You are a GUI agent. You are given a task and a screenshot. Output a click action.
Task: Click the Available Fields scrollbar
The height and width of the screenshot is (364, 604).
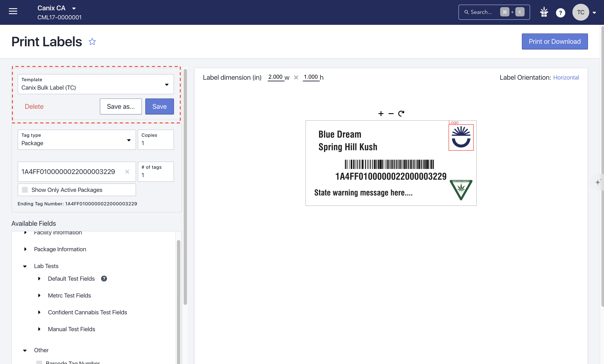(178, 302)
